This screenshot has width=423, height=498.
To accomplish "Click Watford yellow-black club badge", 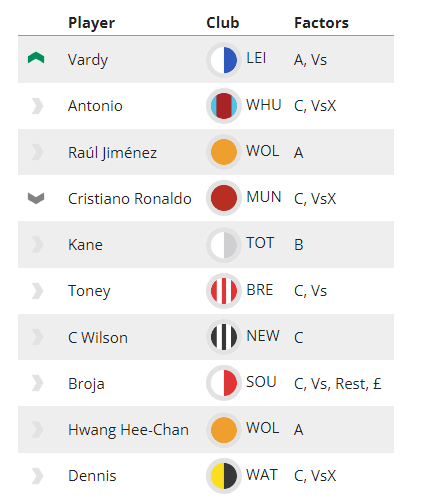I will (223, 476).
